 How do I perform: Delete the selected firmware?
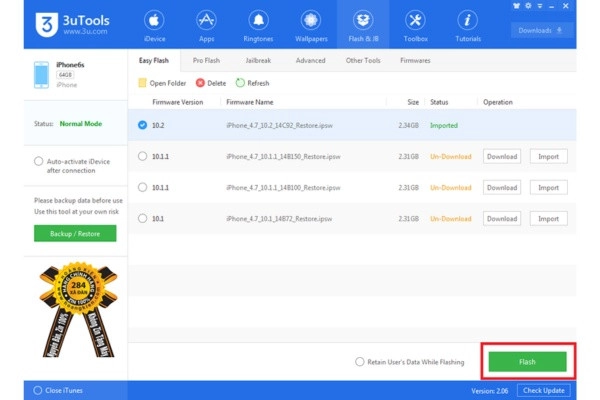tap(201, 83)
